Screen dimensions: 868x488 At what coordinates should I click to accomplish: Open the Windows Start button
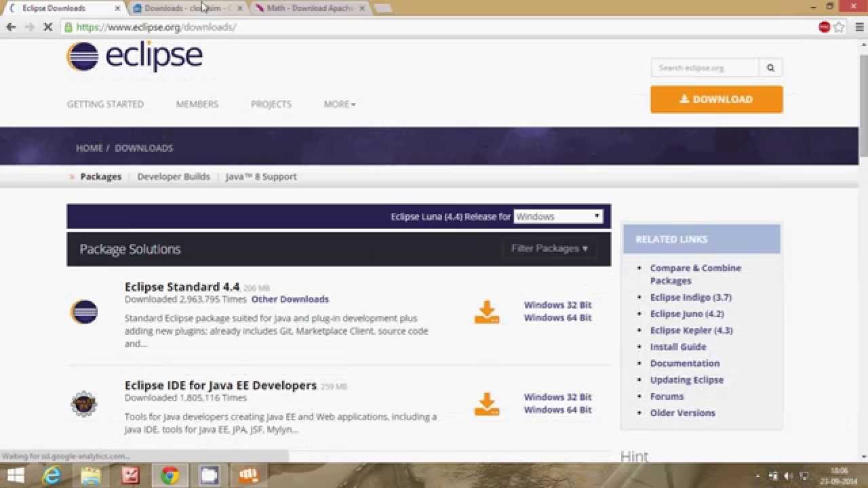(16, 475)
